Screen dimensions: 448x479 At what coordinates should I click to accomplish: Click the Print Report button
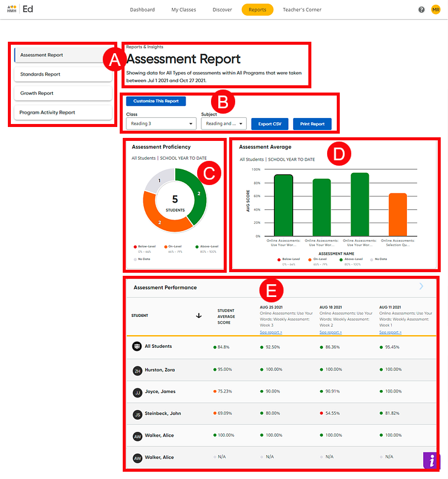tap(312, 124)
